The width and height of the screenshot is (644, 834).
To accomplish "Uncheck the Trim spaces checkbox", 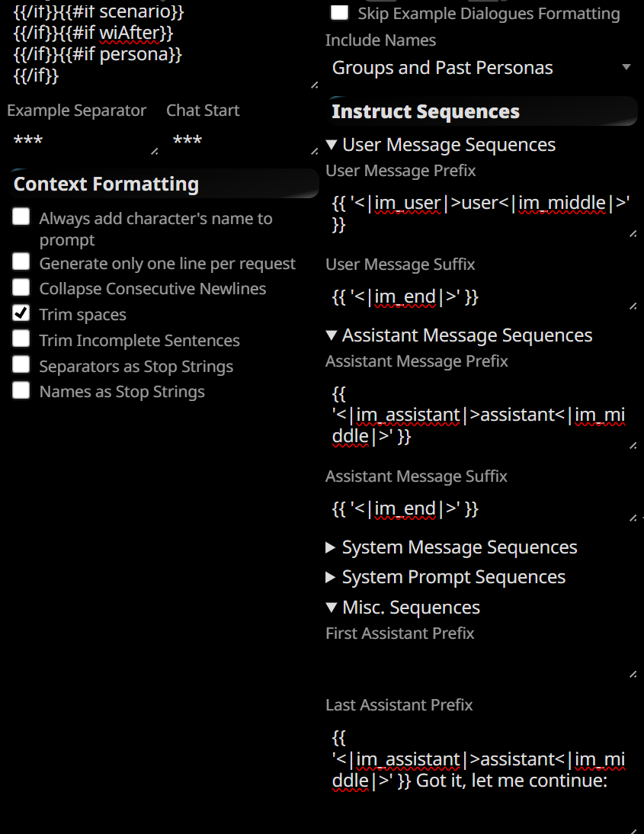I will 21,313.
